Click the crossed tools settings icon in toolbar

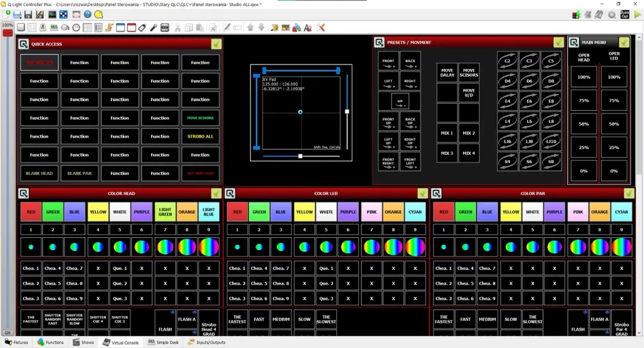(321, 28)
